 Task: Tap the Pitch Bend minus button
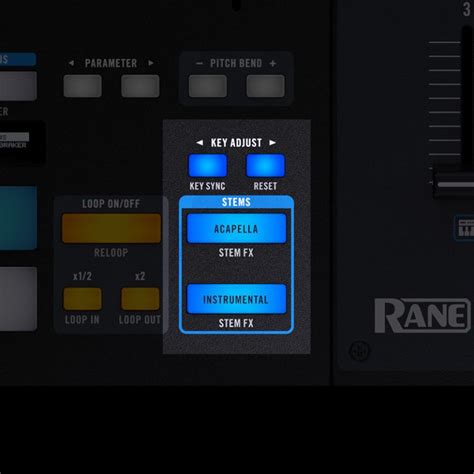pos(208,86)
